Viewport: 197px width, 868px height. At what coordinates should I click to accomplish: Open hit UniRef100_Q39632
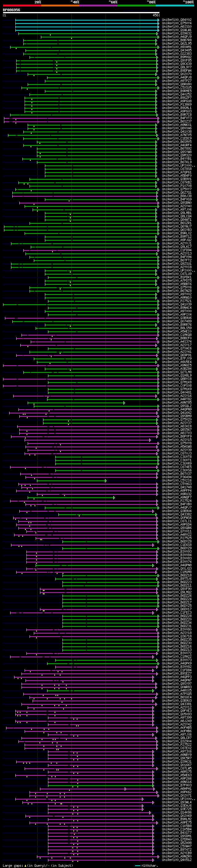[177, 33]
